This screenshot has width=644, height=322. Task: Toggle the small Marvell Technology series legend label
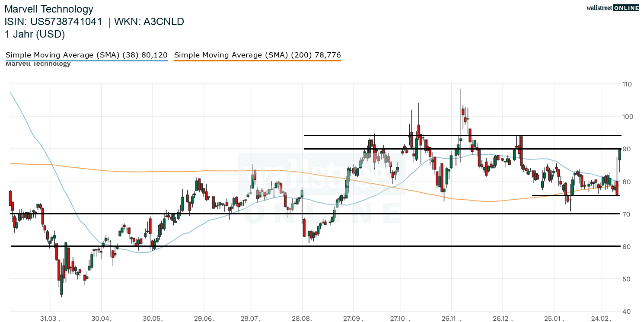[x=38, y=64]
